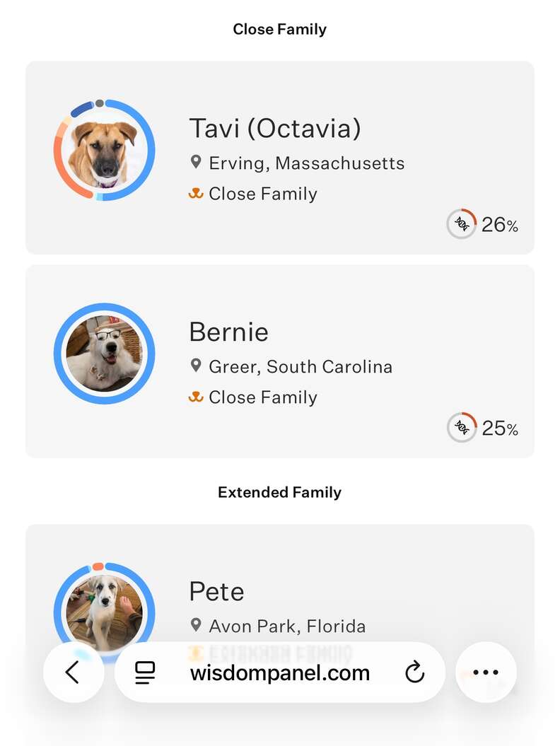
Task: Click the paw icon in Bernie's Close Family label
Action: point(196,397)
